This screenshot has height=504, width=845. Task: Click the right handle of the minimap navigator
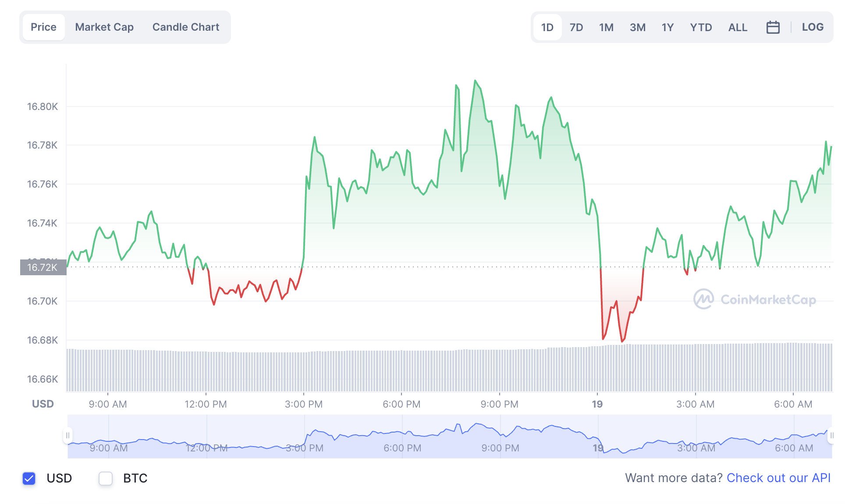pyautogui.click(x=832, y=436)
